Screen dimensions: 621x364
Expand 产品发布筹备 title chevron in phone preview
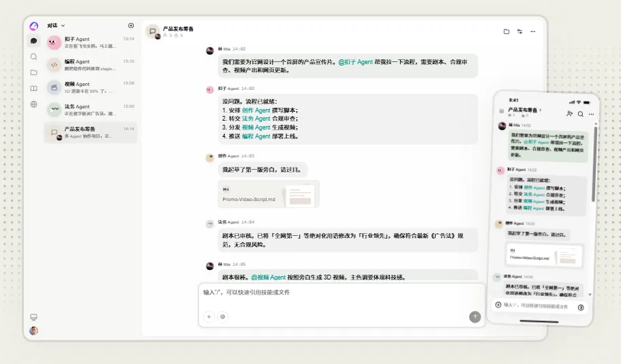point(540,110)
